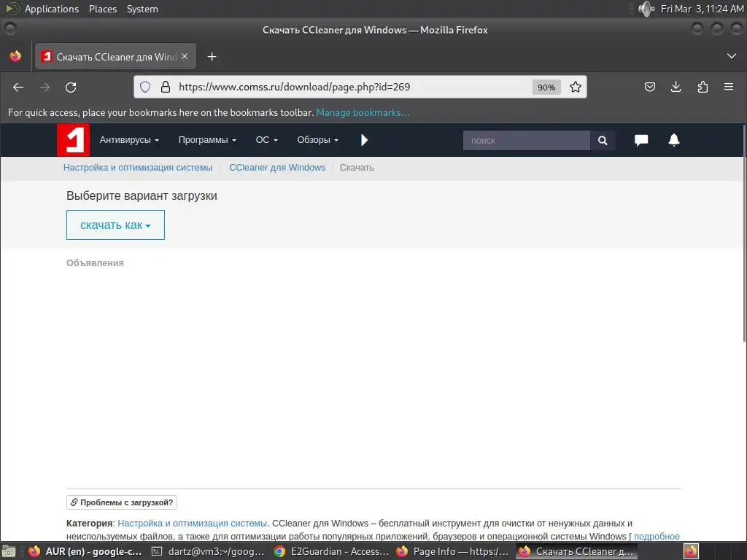
Task: Open category link Настройка и оптимизация системы
Action: (192, 524)
